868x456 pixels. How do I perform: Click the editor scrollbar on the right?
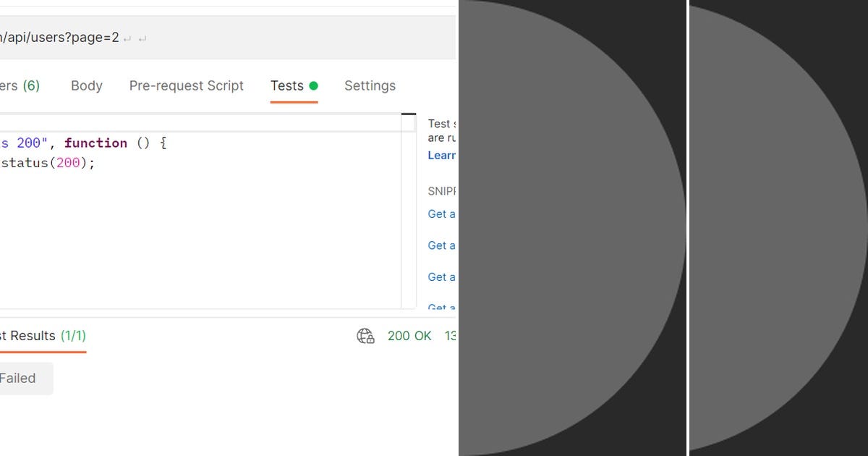coord(409,116)
